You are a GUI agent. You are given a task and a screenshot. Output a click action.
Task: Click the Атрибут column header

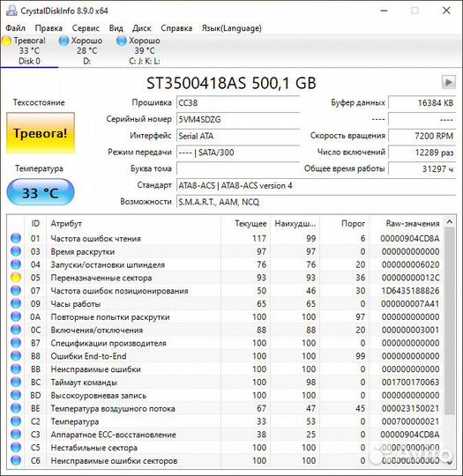tap(133, 224)
